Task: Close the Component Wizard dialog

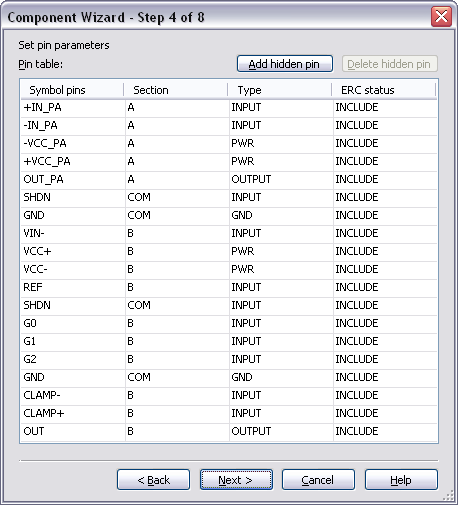Action: click(441, 16)
